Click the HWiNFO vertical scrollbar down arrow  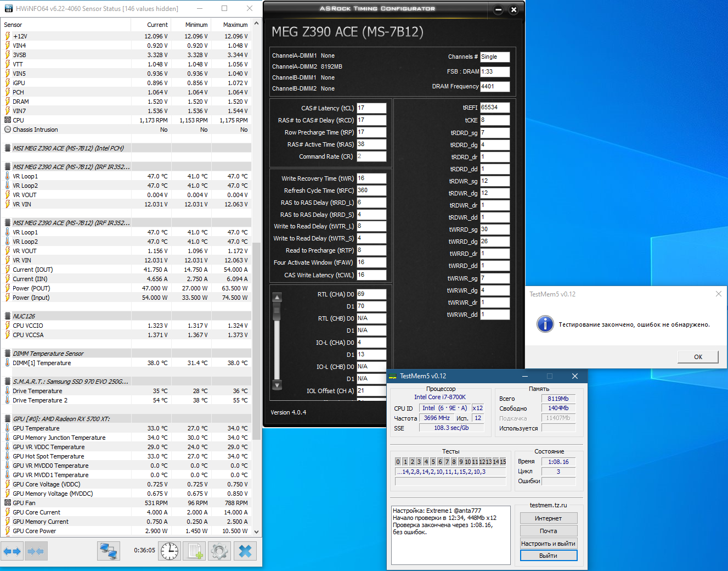pos(256,531)
